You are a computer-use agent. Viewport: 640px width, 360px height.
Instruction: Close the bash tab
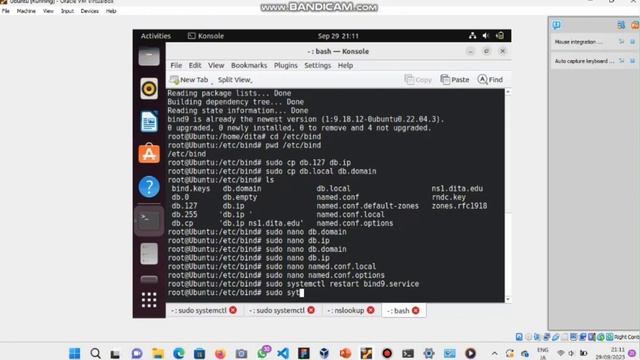point(416,311)
